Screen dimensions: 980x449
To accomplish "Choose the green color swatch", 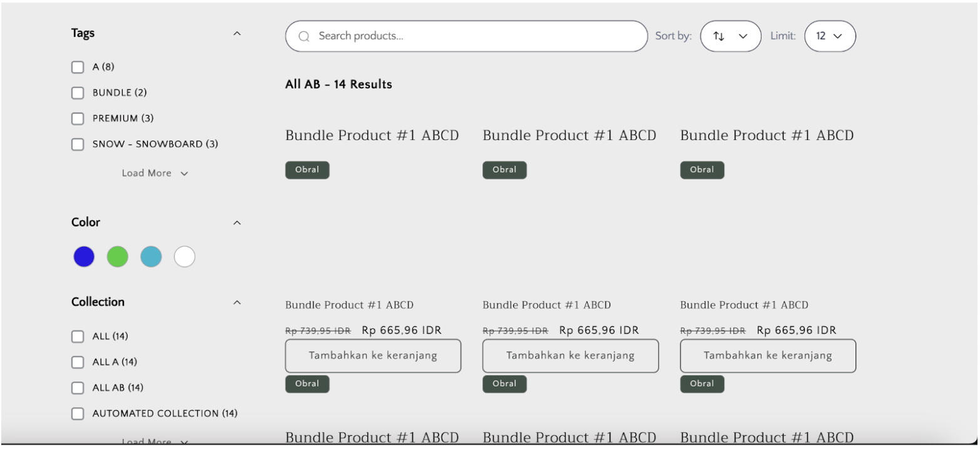I will (118, 256).
